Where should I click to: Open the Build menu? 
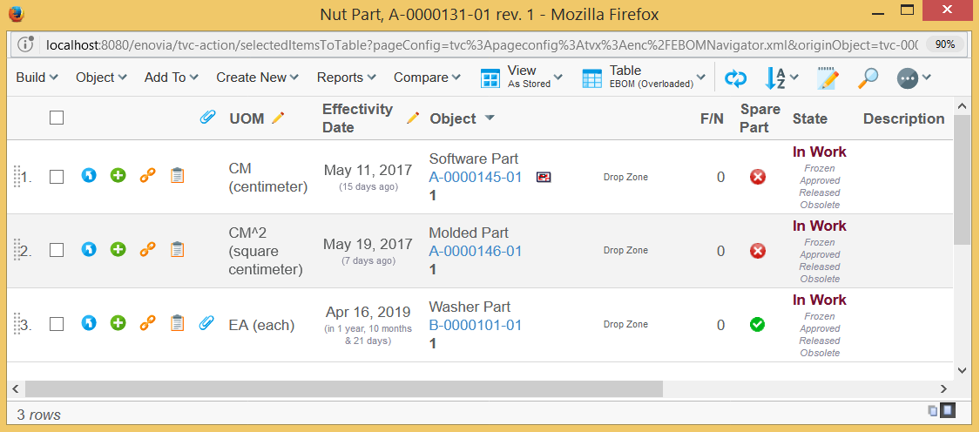37,78
